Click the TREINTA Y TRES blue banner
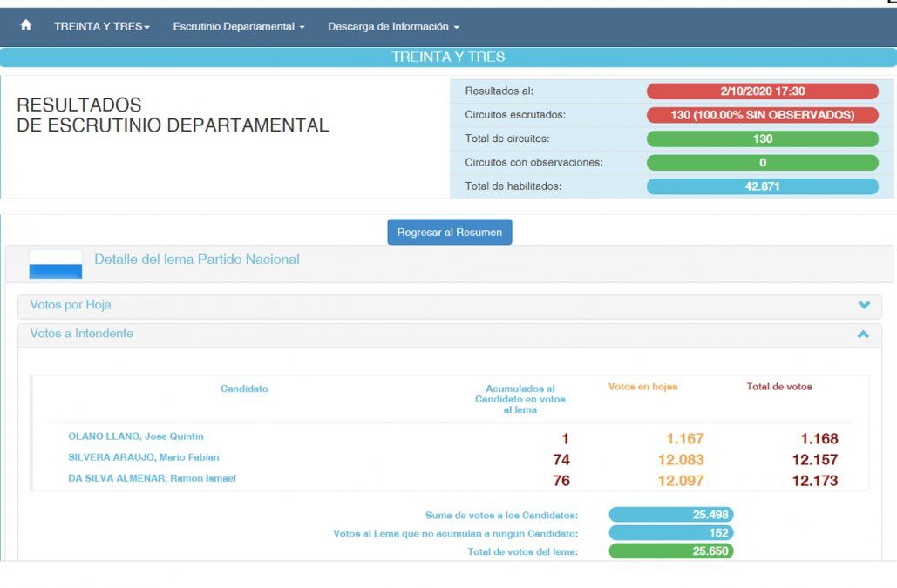Screen dimensions: 897x588 448,57
